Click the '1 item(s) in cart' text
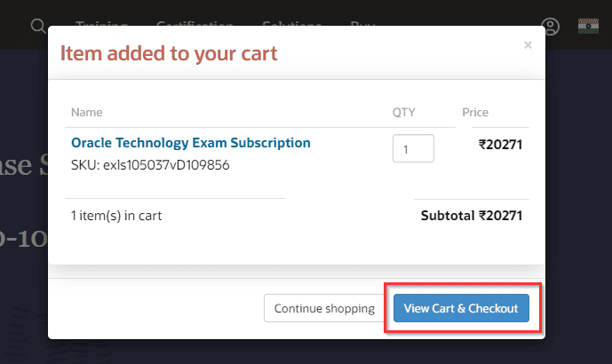The image size is (612, 364). click(x=116, y=215)
